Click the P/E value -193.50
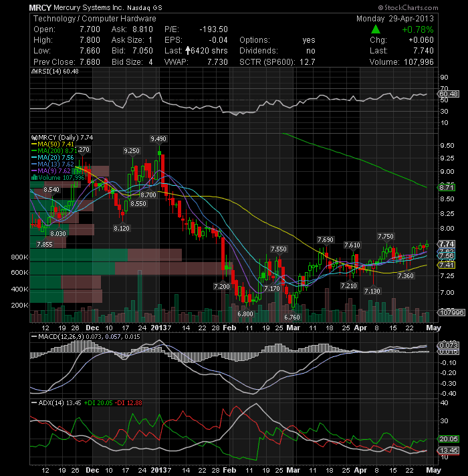Screen dimensions: 468x476 pyautogui.click(x=214, y=29)
